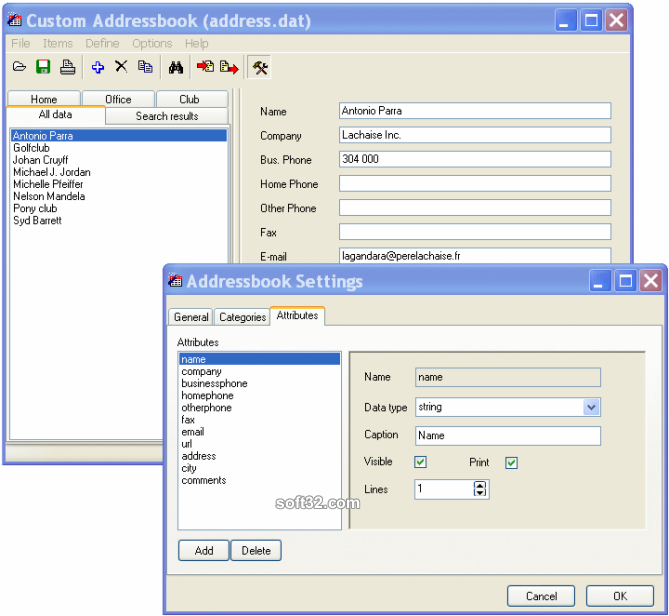Click OK in Addressbook Settings
The width and height of the screenshot is (669, 616).
(620, 596)
